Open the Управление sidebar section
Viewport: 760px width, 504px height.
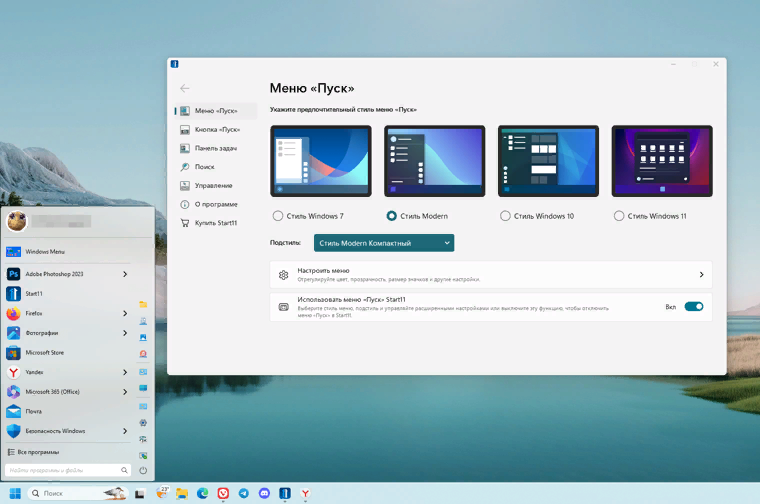[x=216, y=186]
